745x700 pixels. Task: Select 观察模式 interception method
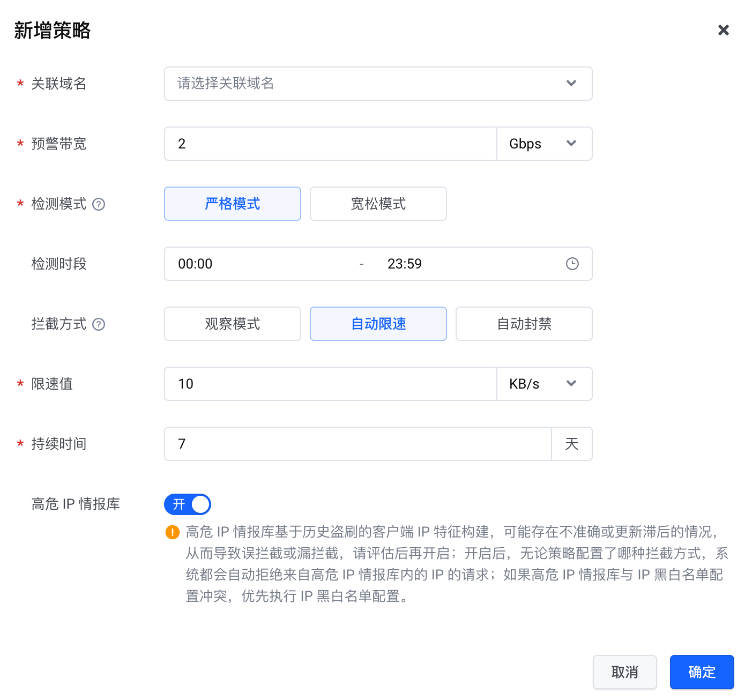pyautogui.click(x=233, y=324)
